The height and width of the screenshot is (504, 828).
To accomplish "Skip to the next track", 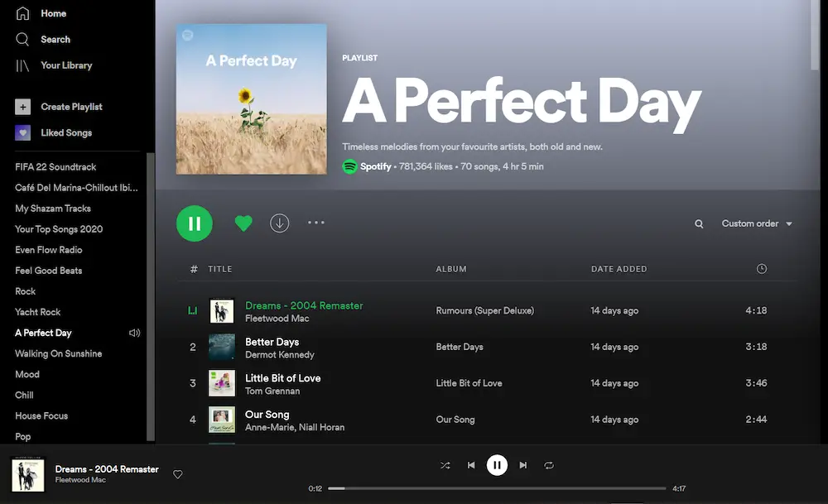I will pyautogui.click(x=522, y=465).
